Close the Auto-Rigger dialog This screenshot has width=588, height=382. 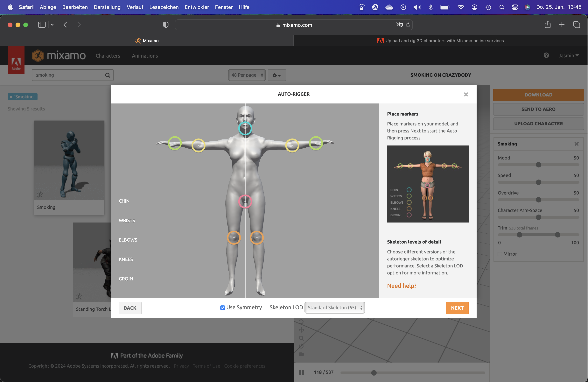pos(466,94)
